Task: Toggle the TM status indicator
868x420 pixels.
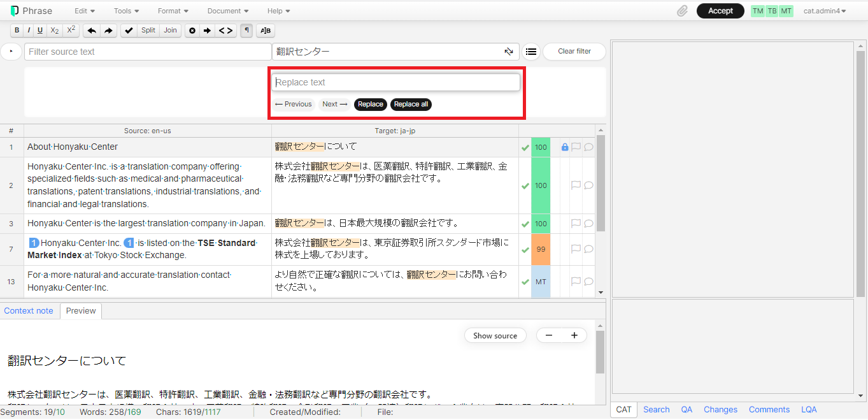Action: (x=757, y=11)
